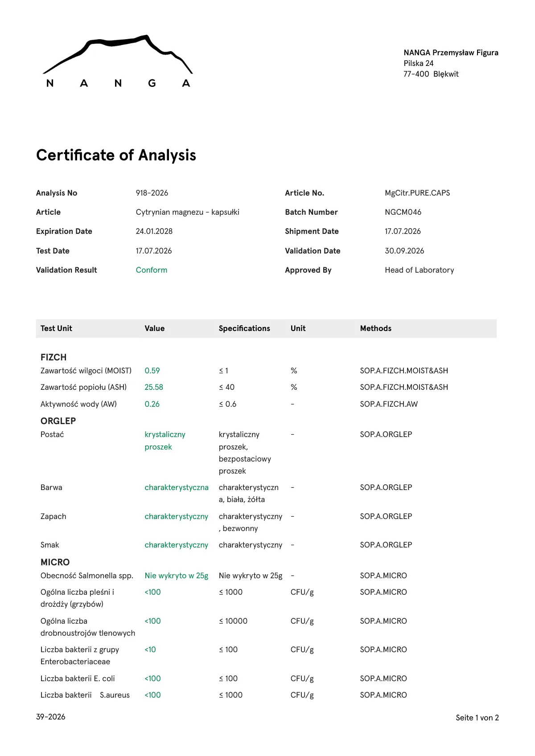The image size is (535, 756).
Task: Click the "Smak" row label
Action: tap(50, 545)
